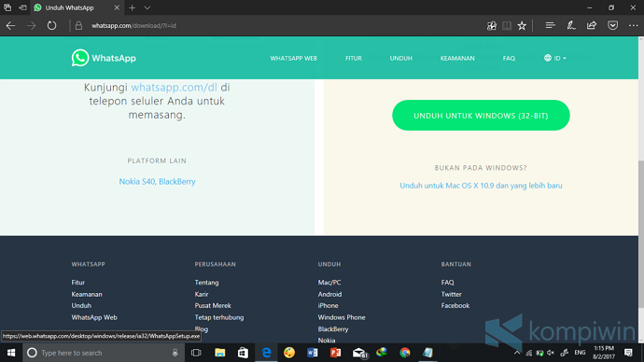Open FITUR in site navigation
The height and width of the screenshot is (362, 644).
coord(353,58)
